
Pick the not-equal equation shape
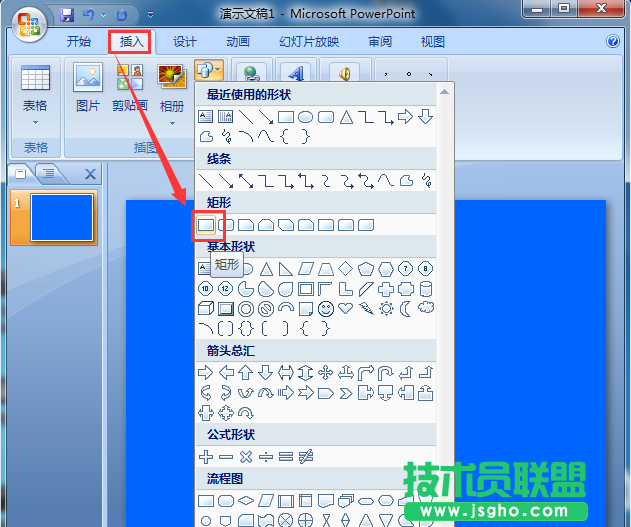click(306, 457)
